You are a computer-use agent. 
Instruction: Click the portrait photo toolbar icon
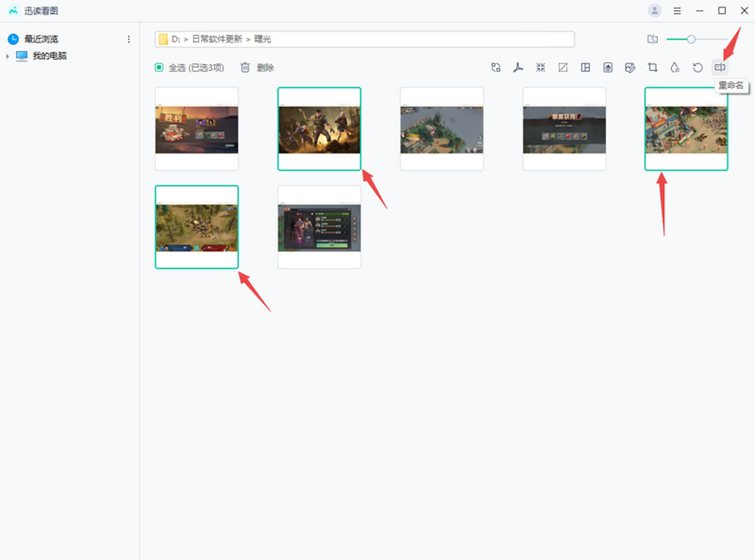pos(608,67)
